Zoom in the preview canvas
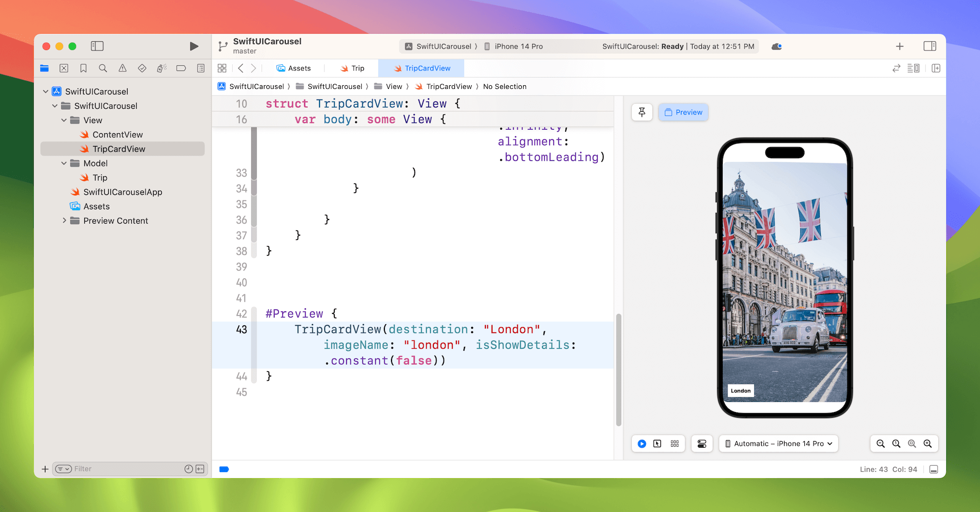Screen dimensions: 980x512 [928, 444]
